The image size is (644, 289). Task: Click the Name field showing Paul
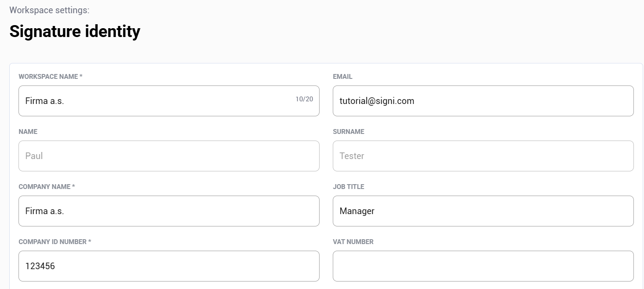click(x=169, y=156)
